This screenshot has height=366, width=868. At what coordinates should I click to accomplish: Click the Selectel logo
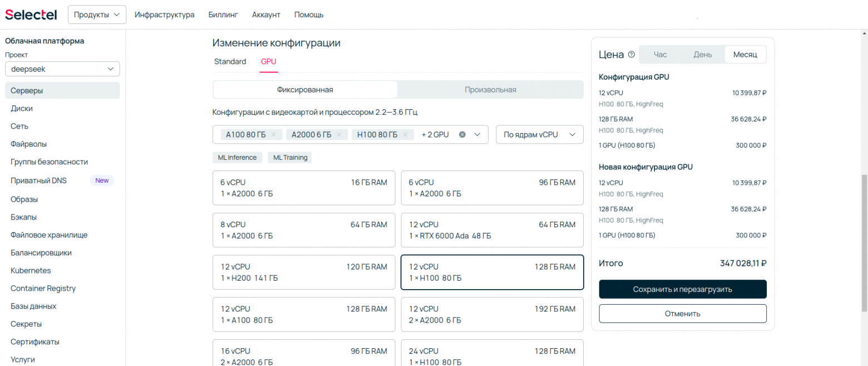click(x=31, y=14)
